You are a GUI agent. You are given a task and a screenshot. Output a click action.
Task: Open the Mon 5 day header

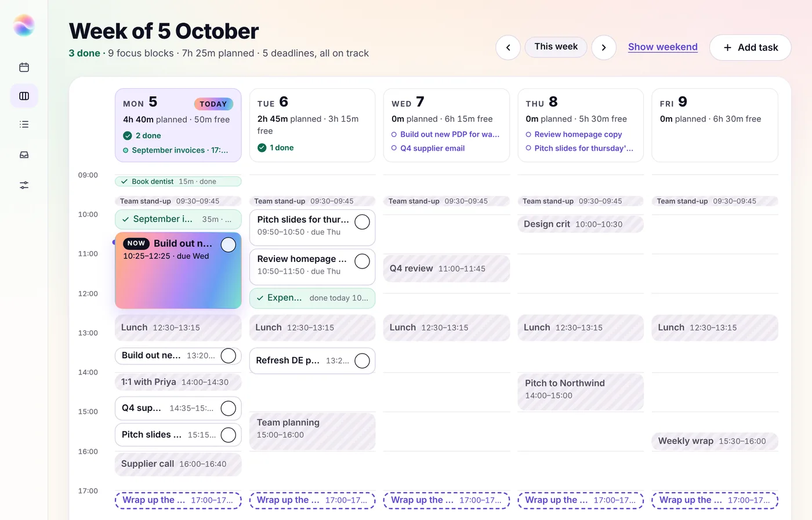point(178,125)
